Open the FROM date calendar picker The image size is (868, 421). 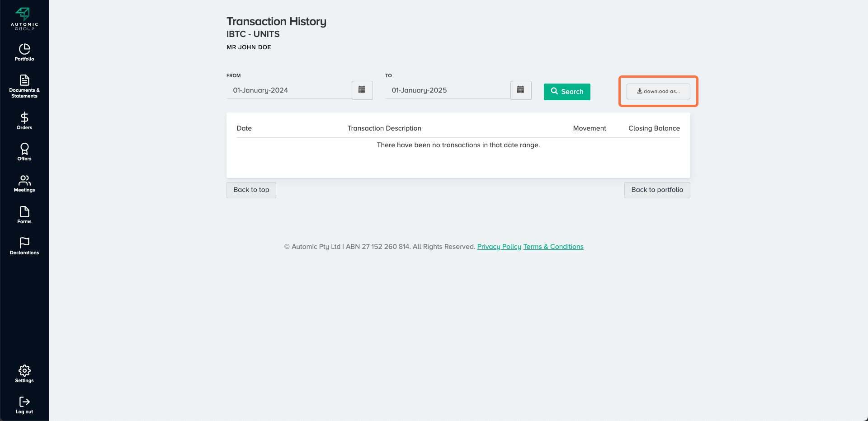(x=362, y=90)
